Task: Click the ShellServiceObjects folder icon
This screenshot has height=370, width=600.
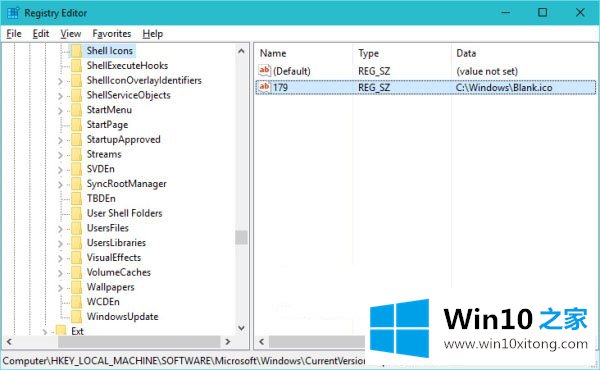Action: coord(77,95)
